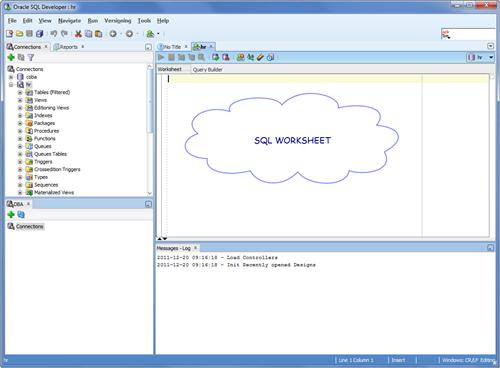Click the connection icon beside DBA plus
The image size is (500, 368).
click(21, 215)
